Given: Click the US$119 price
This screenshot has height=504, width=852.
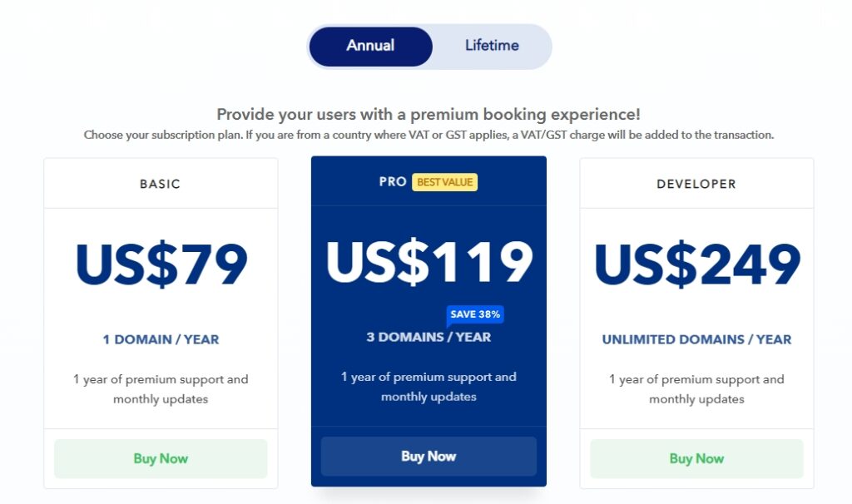Looking at the screenshot, I should pos(428,262).
